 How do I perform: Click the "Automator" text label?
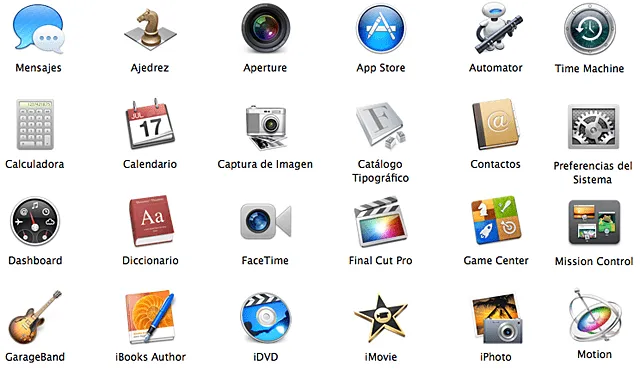pos(496,68)
